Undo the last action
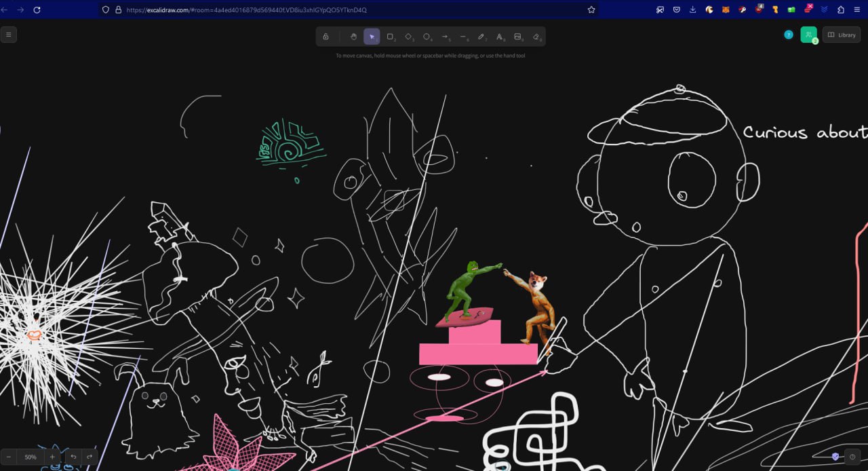Image resolution: width=868 pixels, height=471 pixels. (73, 457)
